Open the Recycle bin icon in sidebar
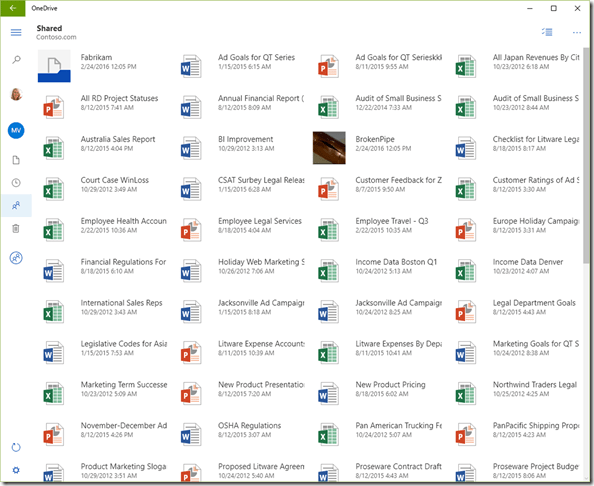The width and height of the screenshot is (594, 486). [x=16, y=228]
